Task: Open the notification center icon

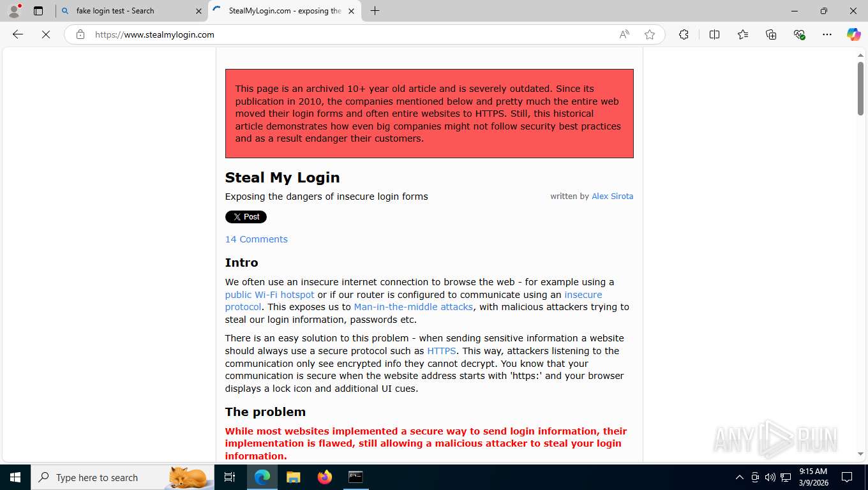Action: click(x=847, y=477)
